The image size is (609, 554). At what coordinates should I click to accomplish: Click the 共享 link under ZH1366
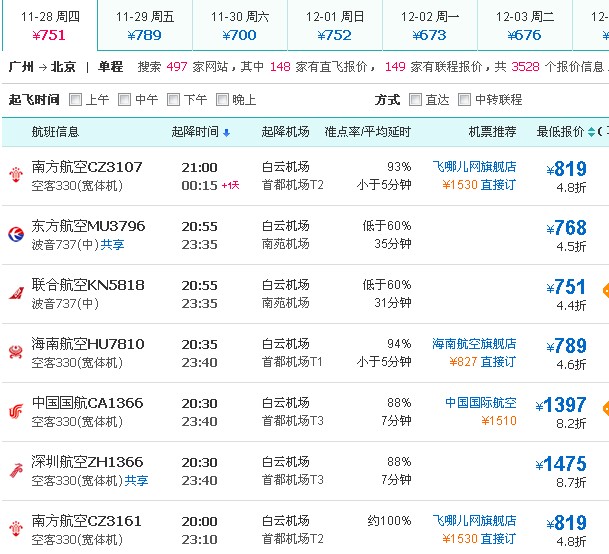pyautogui.click(x=136, y=481)
